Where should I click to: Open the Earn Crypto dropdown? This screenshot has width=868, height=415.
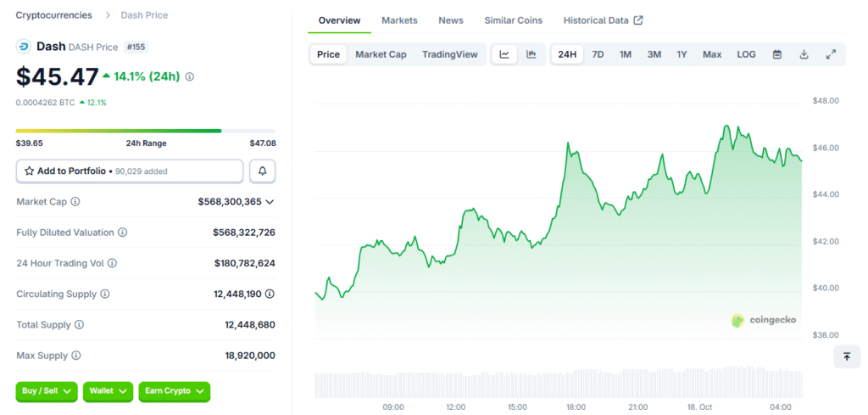coord(175,391)
